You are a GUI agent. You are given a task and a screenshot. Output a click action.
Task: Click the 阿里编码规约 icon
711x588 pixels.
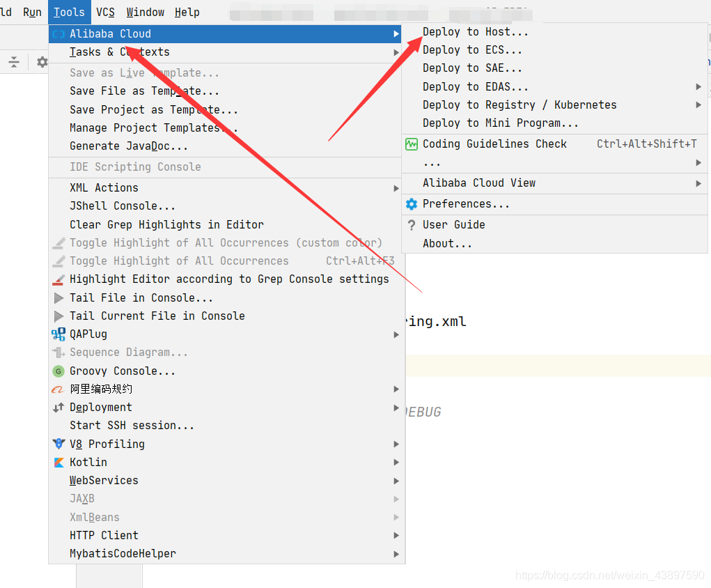pyautogui.click(x=58, y=389)
